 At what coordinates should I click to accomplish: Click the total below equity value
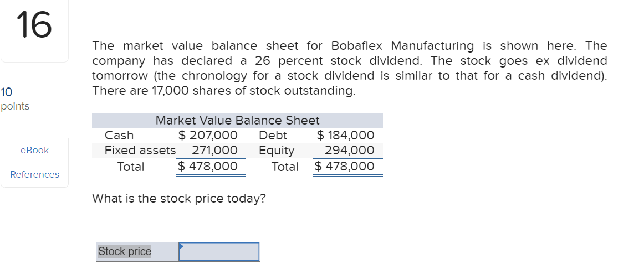pos(344,167)
